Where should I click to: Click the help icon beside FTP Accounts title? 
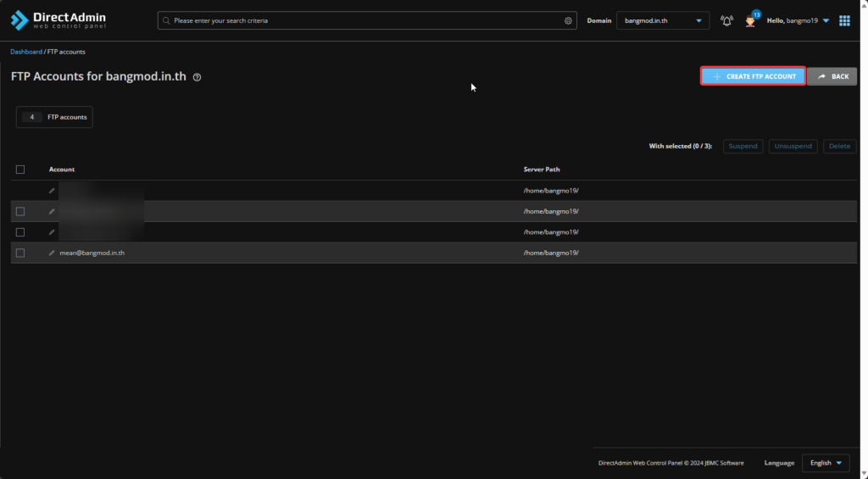pos(197,77)
